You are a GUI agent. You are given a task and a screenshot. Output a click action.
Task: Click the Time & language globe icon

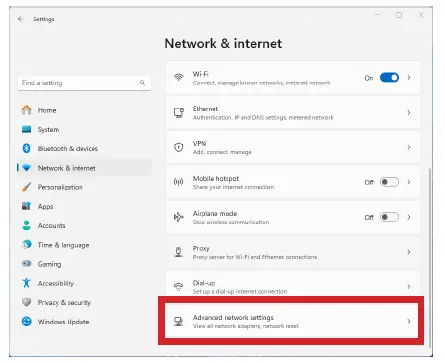[26, 245]
